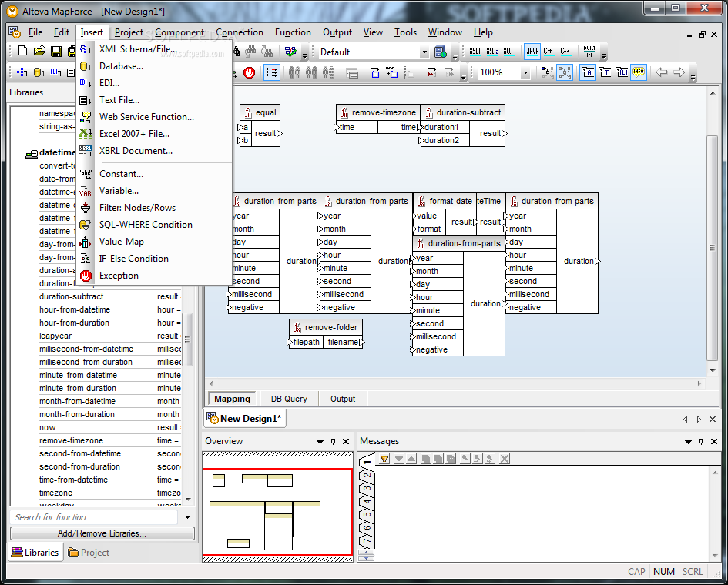This screenshot has height=585, width=728.
Task: Open the 100% zoom dropdown
Action: [525, 73]
